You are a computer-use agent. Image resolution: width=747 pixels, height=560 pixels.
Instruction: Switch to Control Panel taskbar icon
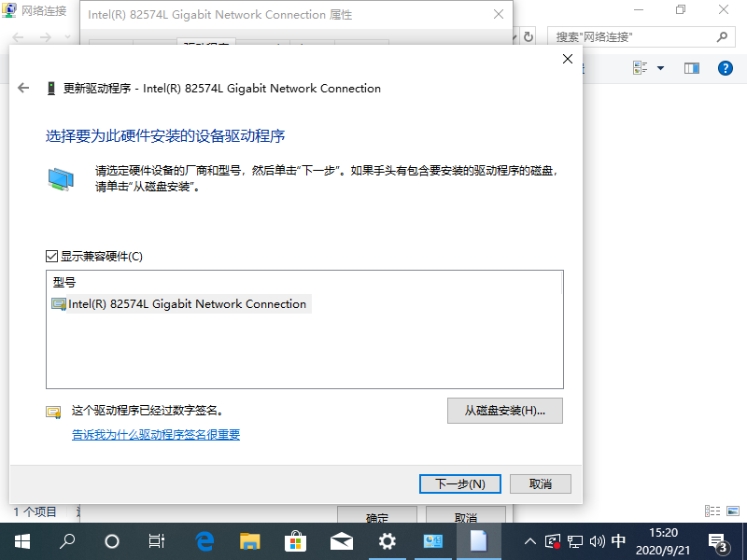(x=433, y=541)
